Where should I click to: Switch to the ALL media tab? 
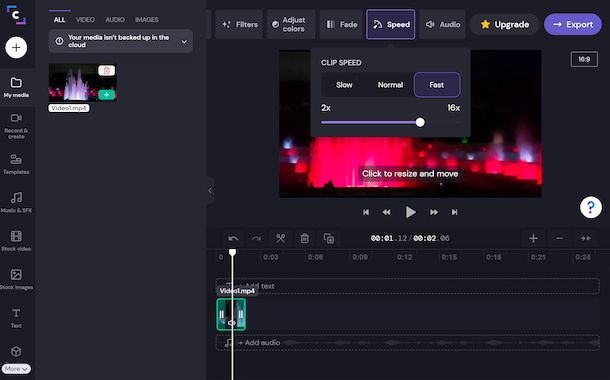pyautogui.click(x=60, y=19)
